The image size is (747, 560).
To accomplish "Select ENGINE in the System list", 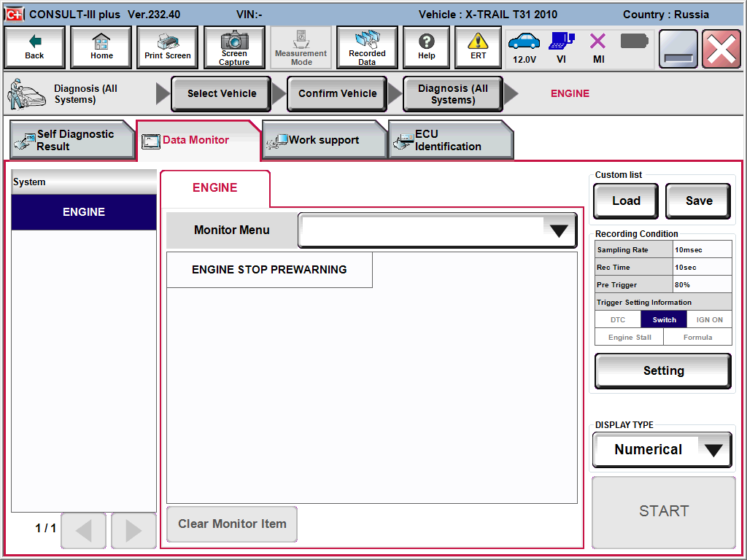I will [x=84, y=212].
